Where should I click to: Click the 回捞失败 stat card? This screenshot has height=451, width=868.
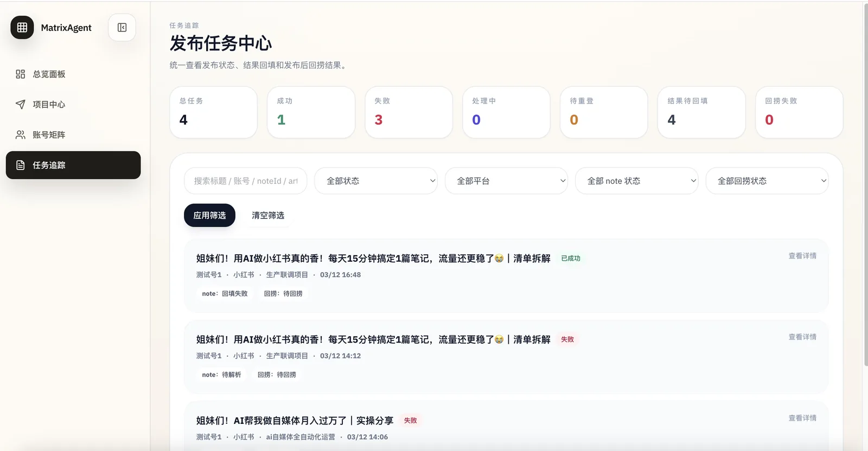[x=800, y=112]
